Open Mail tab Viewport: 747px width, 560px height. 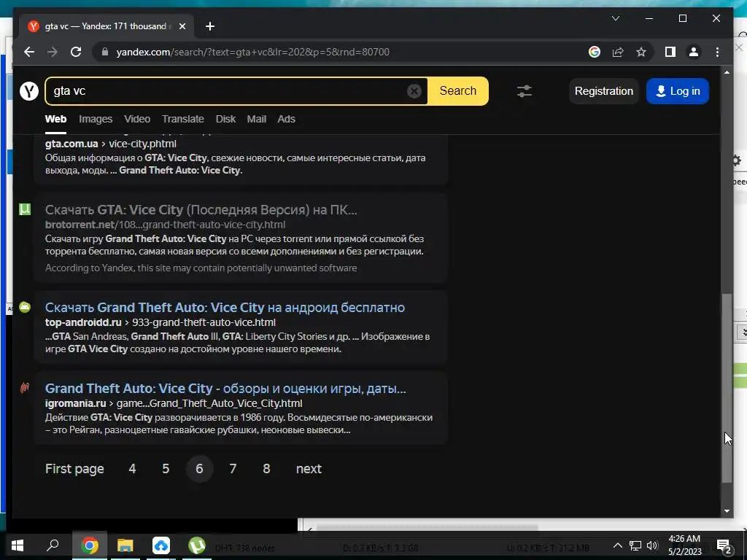click(256, 119)
